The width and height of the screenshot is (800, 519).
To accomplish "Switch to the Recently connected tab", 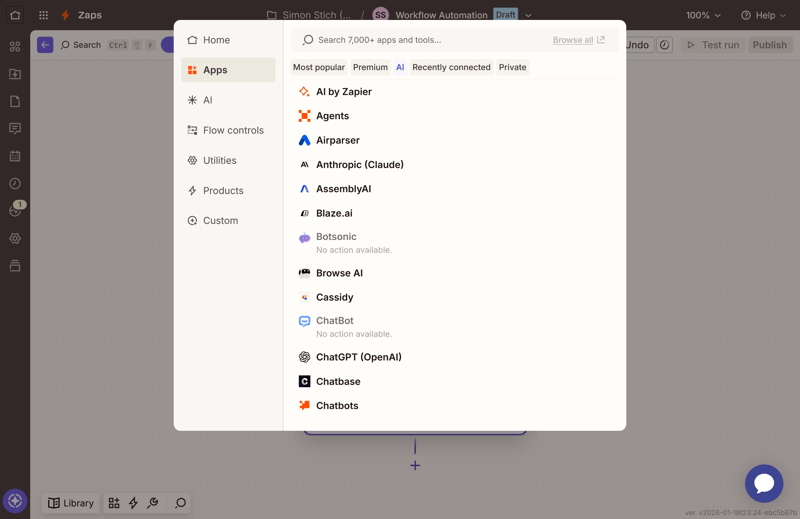I will tap(451, 68).
